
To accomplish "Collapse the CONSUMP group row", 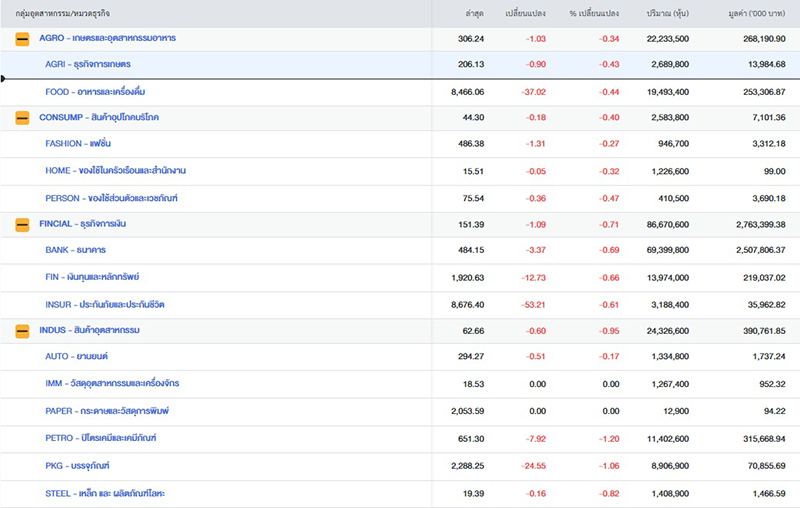I will [x=22, y=118].
